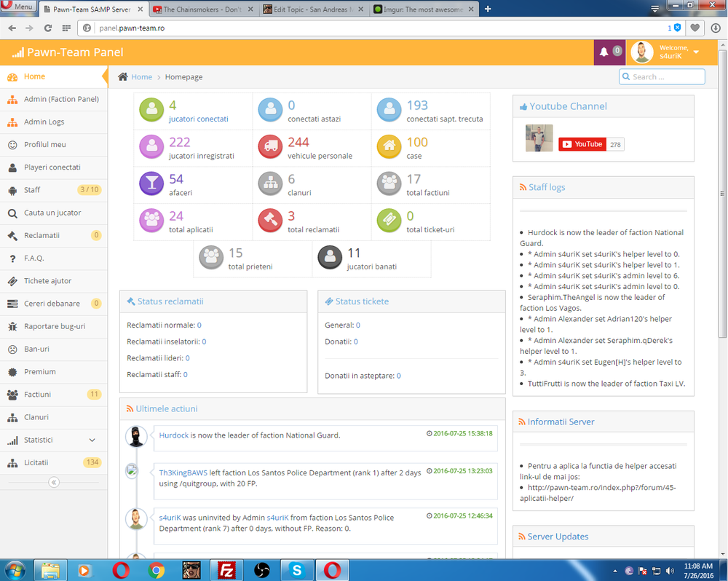Click the Home breadcrumb link

click(x=142, y=77)
